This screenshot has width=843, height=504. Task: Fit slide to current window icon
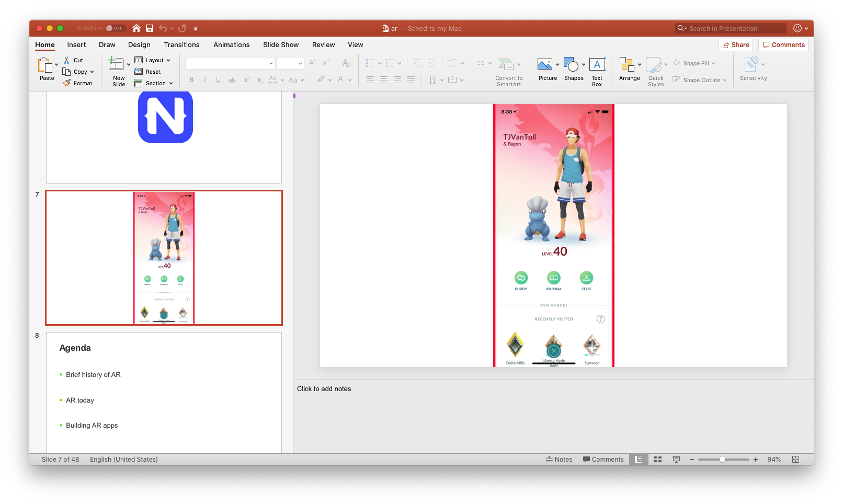pos(795,459)
